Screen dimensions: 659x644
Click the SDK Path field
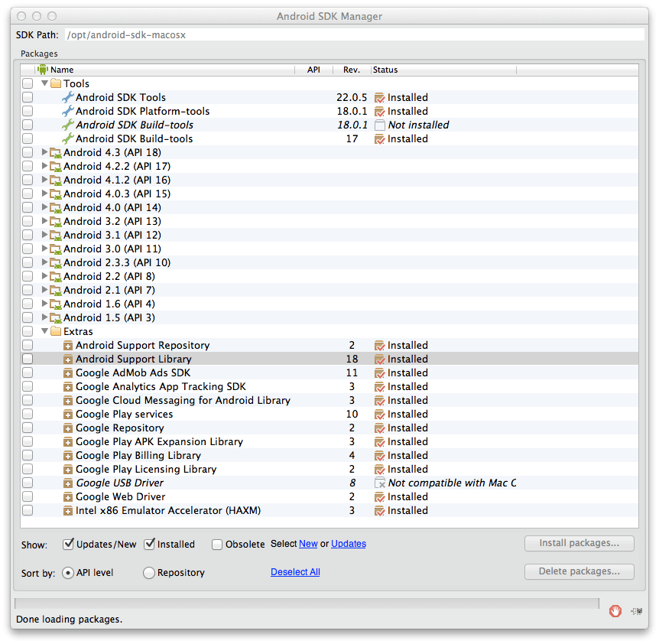(355, 35)
